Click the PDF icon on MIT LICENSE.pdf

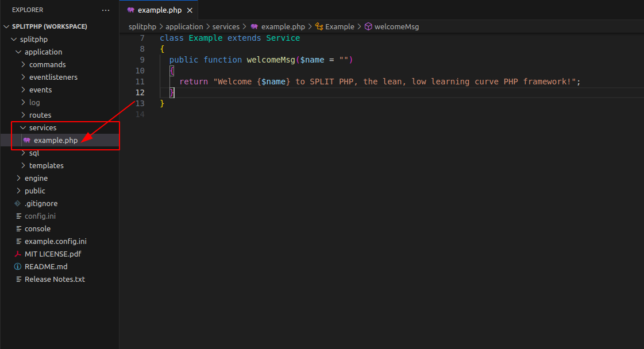[x=18, y=254]
